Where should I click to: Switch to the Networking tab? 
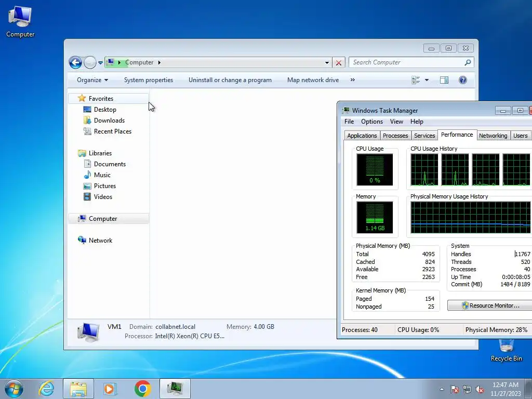(493, 136)
